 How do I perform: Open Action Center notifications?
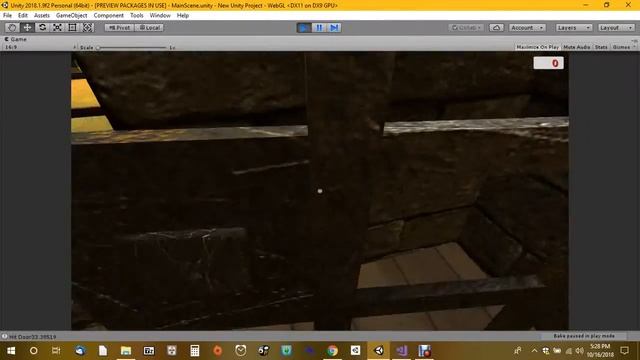tap(624, 351)
